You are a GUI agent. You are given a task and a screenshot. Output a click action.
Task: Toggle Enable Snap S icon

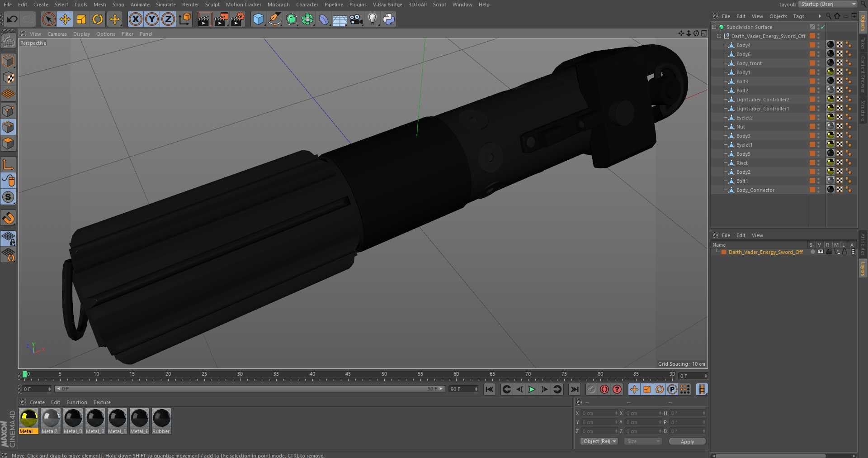click(8, 197)
